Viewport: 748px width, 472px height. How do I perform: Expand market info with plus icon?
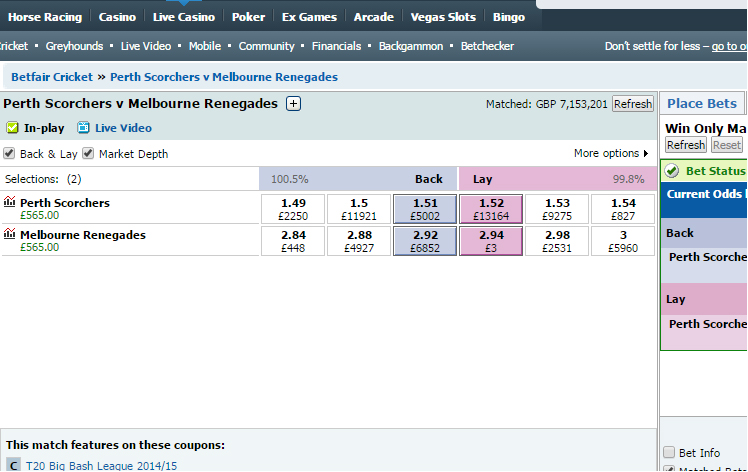click(x=293, y=104)
